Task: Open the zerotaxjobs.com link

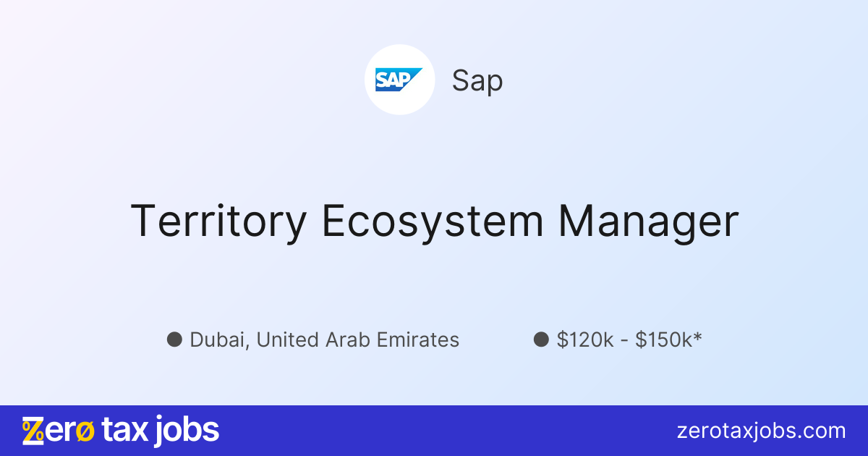Action: [x=761, y=431]
